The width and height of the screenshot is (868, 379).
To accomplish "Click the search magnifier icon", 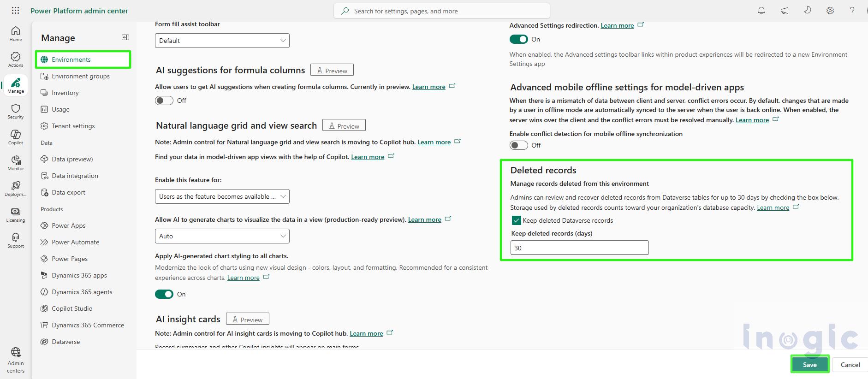I will 345,11.
